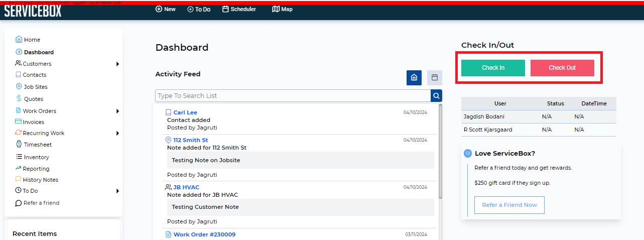Click the Recent Items heading
Viewport: 644px width, 240px height.
[35, 233]
